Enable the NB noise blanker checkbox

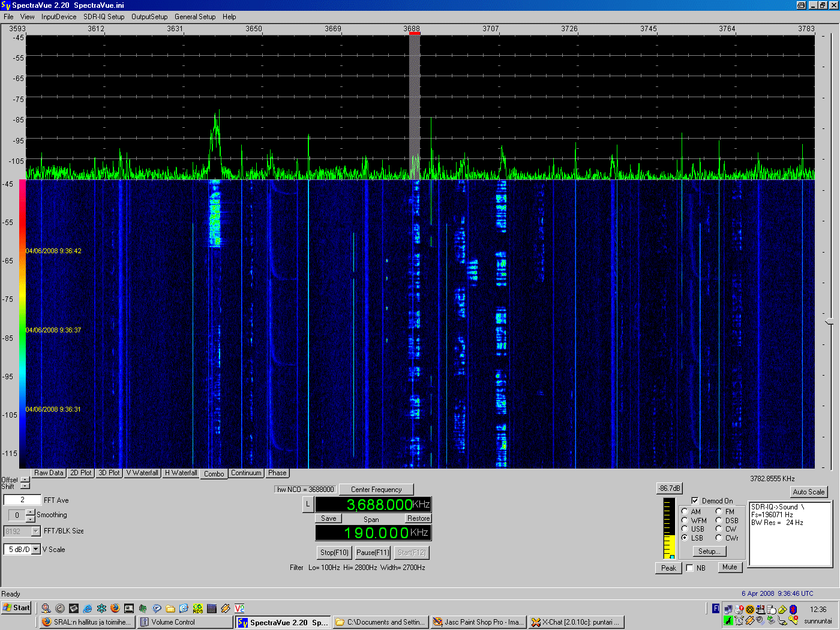tap(690, 568)
